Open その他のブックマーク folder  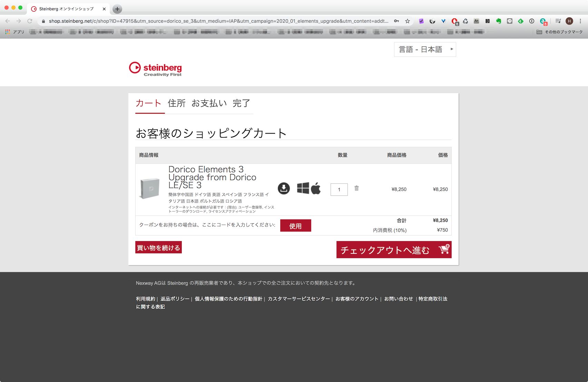pos(560,32)
